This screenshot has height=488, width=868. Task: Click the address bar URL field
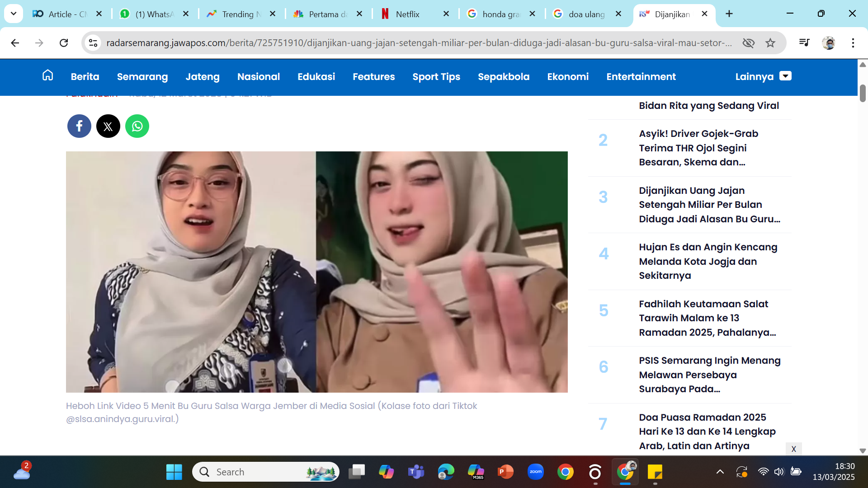tap(419, 43)
